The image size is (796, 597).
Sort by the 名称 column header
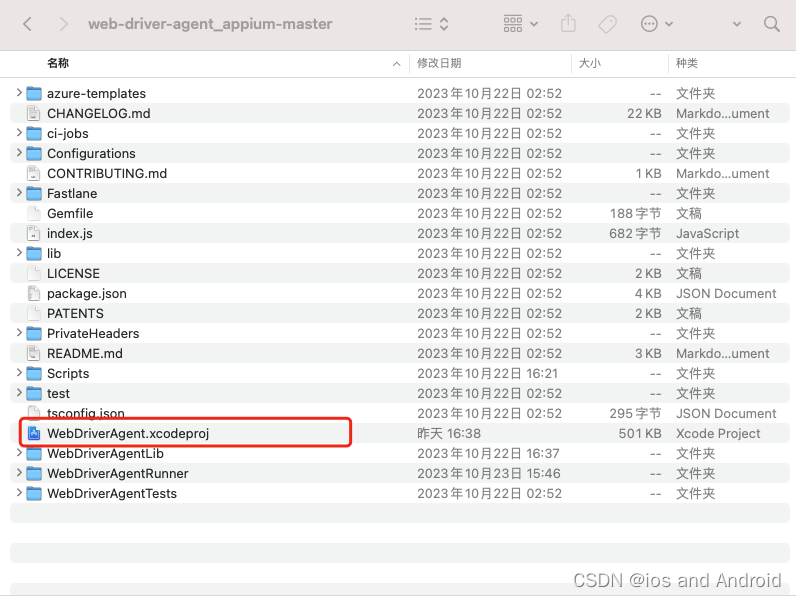tap(58, 63)
